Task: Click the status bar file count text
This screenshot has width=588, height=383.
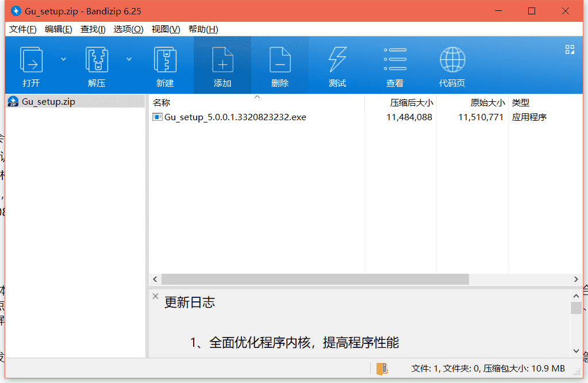Action: [x=488, y=369]
